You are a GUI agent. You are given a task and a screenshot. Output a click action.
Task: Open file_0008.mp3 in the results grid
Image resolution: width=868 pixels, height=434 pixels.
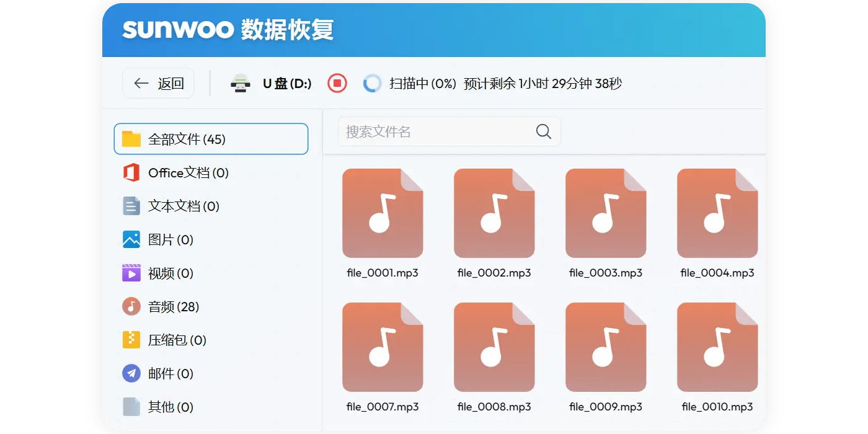tap(494, 347)
